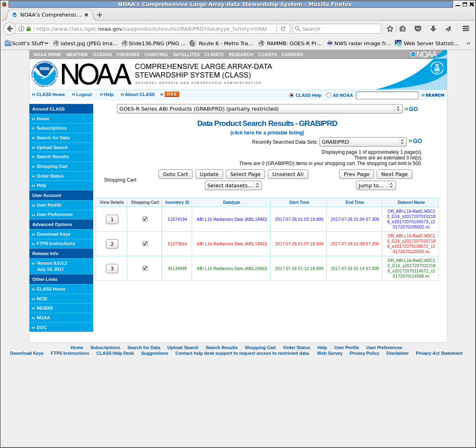This screenshot has height=448, width=476.
Task: Show more bookmarks with the overflow chevron
Action: [468, 44]
